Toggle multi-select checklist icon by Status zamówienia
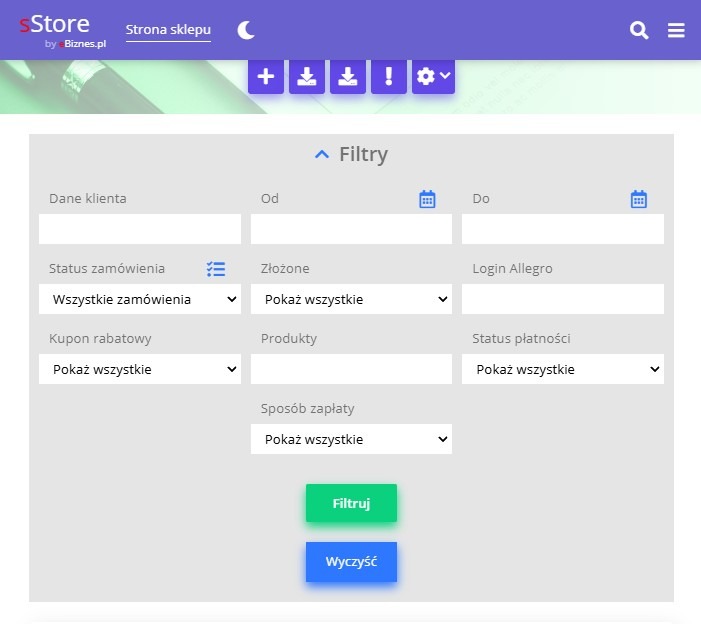Viewport: 701px width, 624px height. [216, 269]
